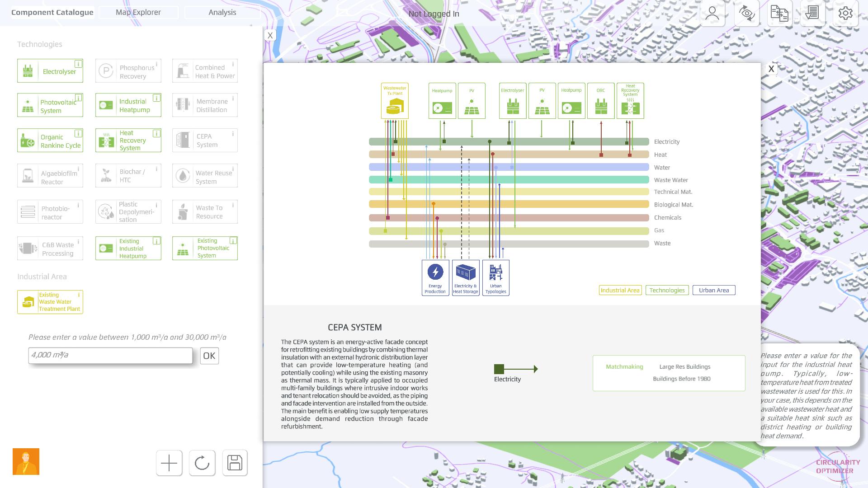Toggle the eye visibility icon in top toolbar

746,13
